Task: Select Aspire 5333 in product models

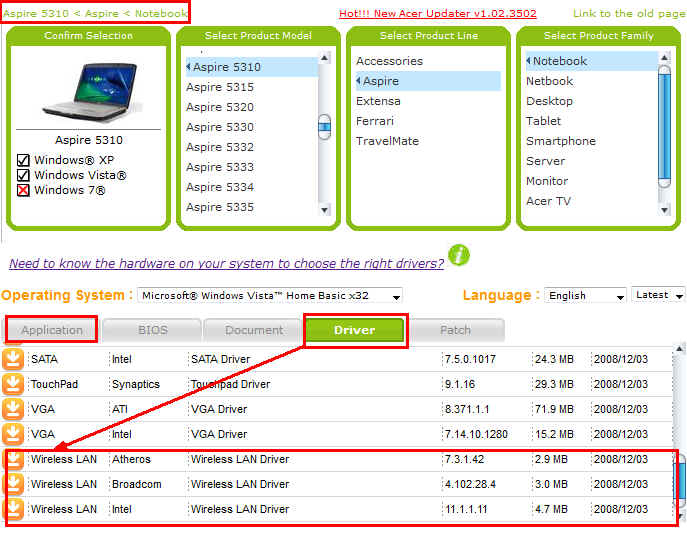Action: point(220,167)
